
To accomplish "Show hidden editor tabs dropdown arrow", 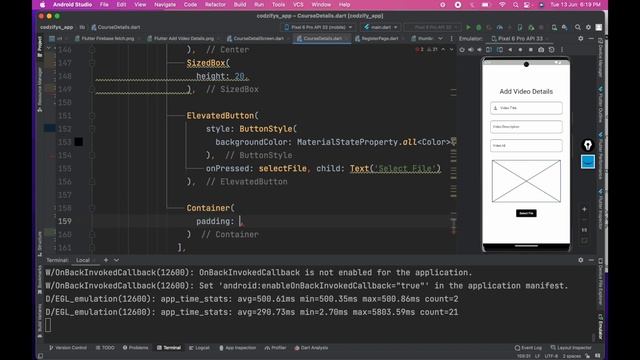I will pyautogui.click(x=440, y=38).
